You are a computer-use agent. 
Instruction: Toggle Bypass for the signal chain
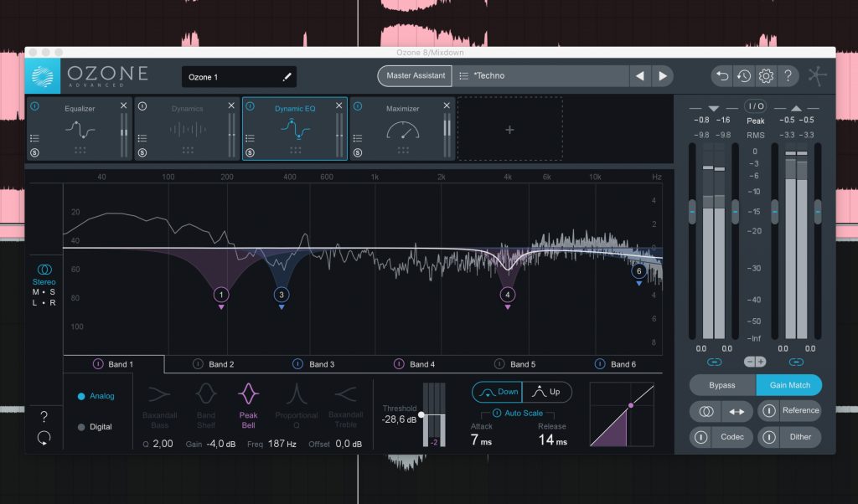721,385
